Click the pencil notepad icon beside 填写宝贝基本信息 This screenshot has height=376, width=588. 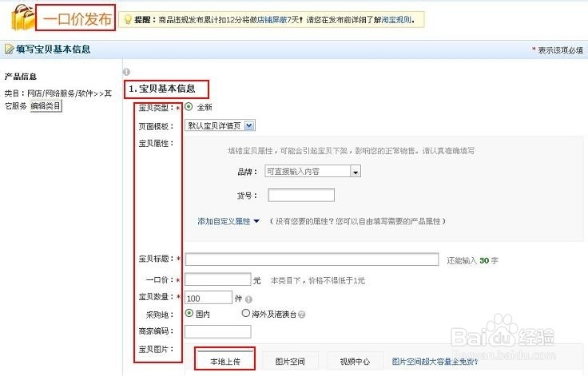pos(9,49)
